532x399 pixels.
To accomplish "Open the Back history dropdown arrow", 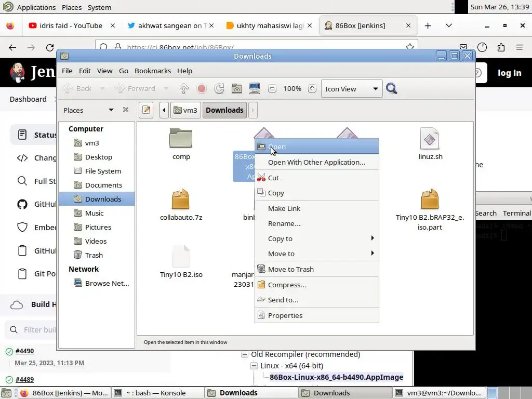I will [102, 88].
